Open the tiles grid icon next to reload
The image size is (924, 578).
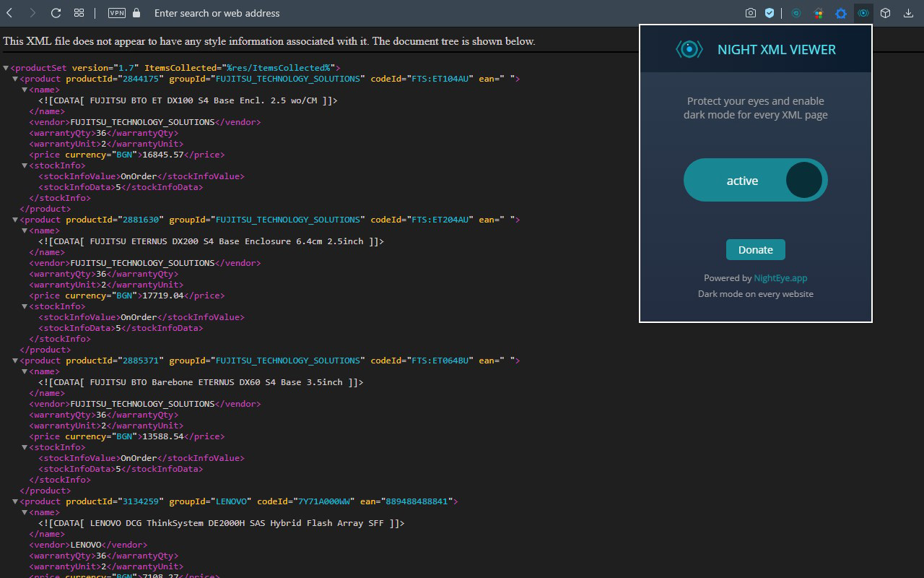[x=79, y=13]
